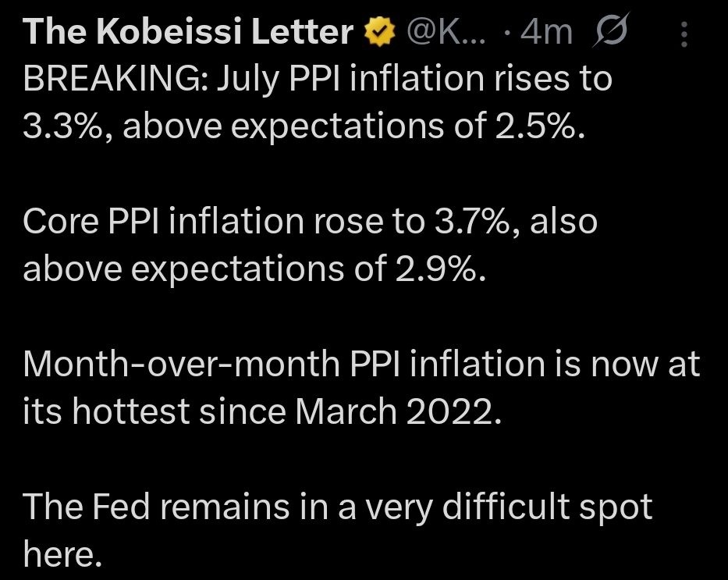
Task: Click the words 'Core PPI'
Action: (92, 222)
